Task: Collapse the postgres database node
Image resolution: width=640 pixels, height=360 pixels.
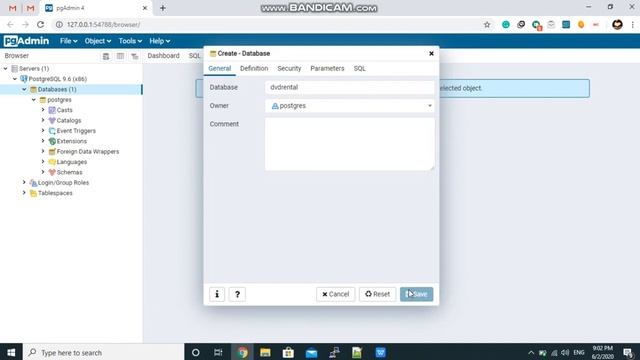Action: [x=34, y=100]
